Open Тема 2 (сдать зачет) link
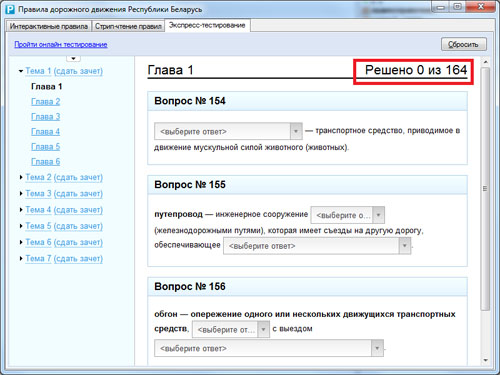The width and height of the screenshot is (500, 375). 64,177
